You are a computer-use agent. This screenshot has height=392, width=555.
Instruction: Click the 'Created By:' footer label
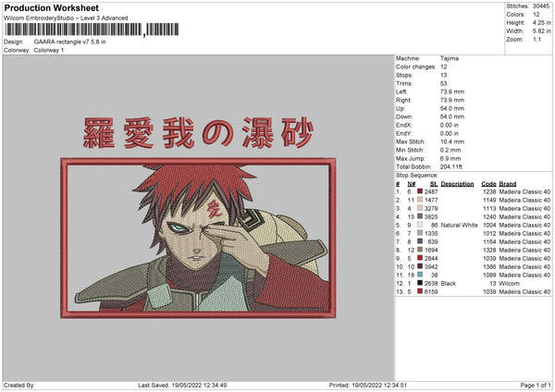pos(19,385)
